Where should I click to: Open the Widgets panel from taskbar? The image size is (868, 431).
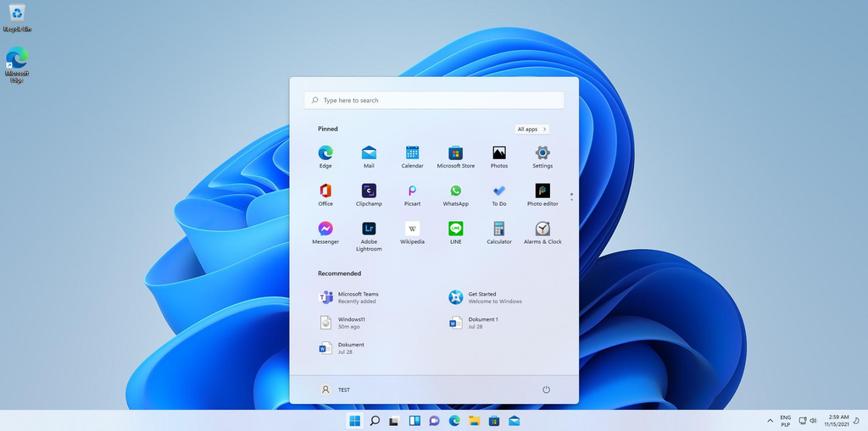point(415,421)
